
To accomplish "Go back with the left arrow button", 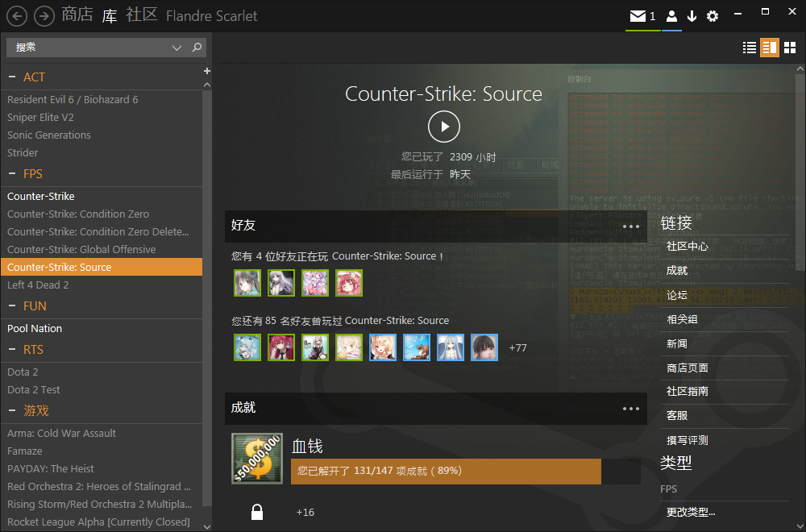I will click(17, 16).
